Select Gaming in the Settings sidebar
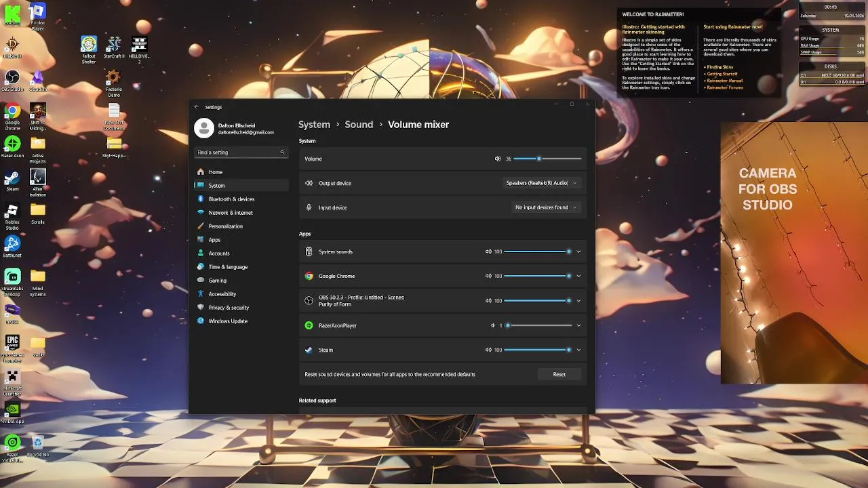Viewport: 868px width, 488px height. pos(241,281)
